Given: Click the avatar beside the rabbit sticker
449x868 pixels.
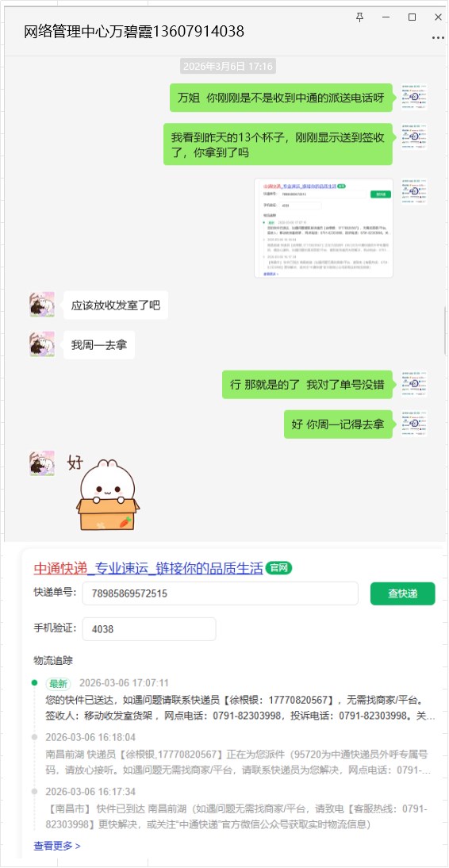Looking at the screenshot, I should click(x=42, y=463).
